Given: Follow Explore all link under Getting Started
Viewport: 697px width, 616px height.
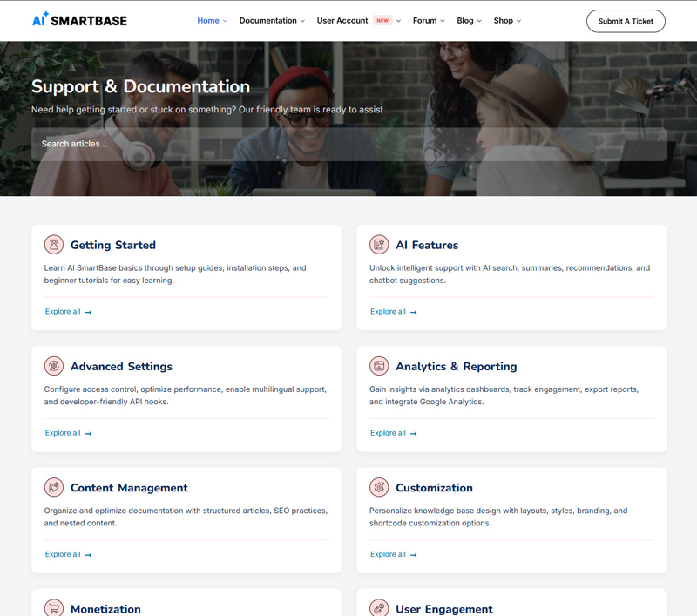Looking at the screenshot, I should [68, 312].
